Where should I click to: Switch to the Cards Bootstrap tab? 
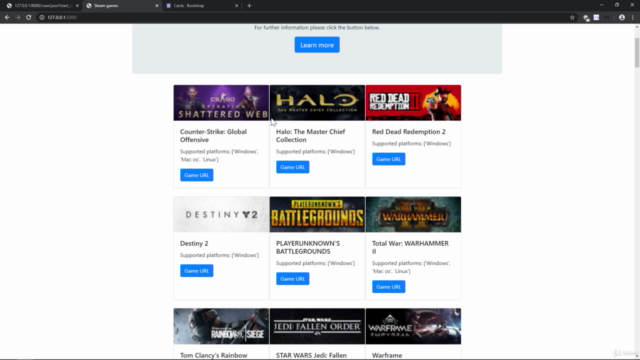[201, 6]
